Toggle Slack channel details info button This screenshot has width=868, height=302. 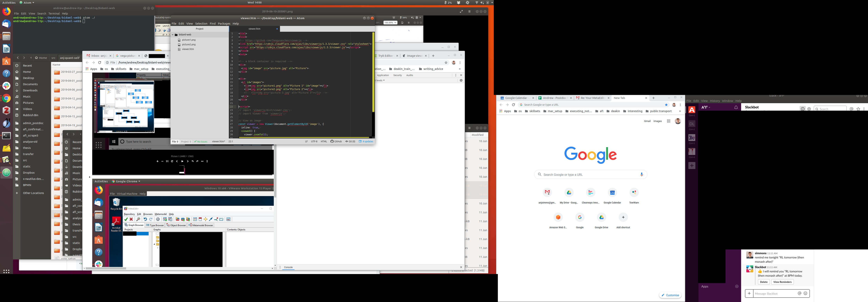(803, 109)
